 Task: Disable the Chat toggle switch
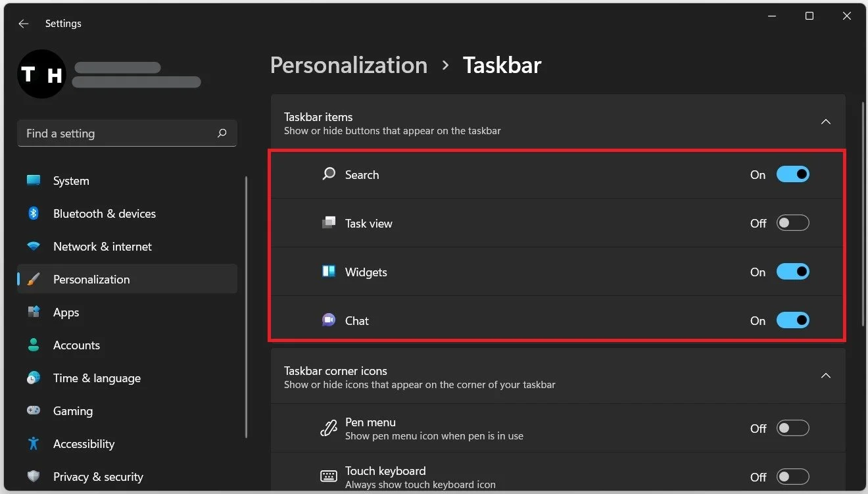[x=793, y=320]
